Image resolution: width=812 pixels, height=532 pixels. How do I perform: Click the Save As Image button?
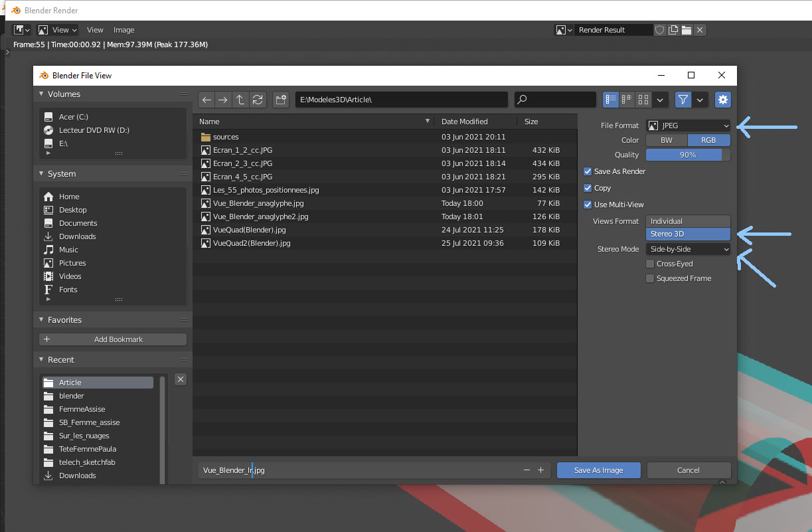tap(598, 470)
